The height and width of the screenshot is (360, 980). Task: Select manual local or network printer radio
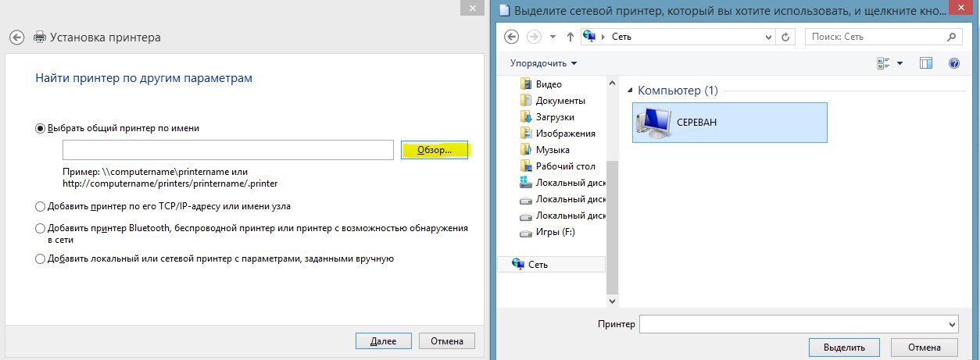40,258
